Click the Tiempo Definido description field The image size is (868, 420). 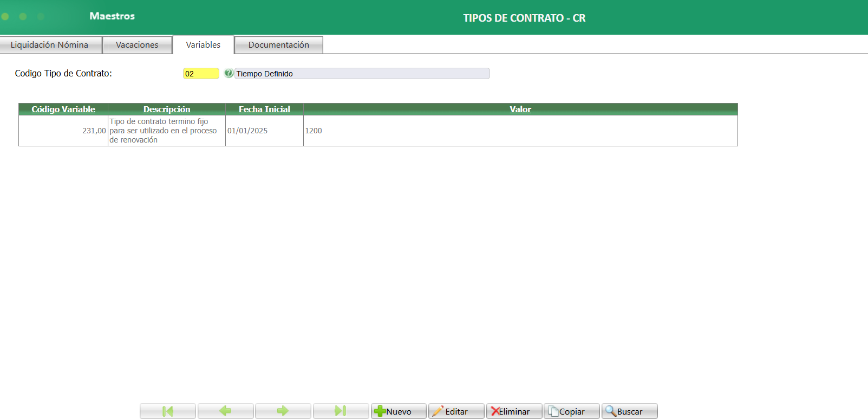point(362,74)
